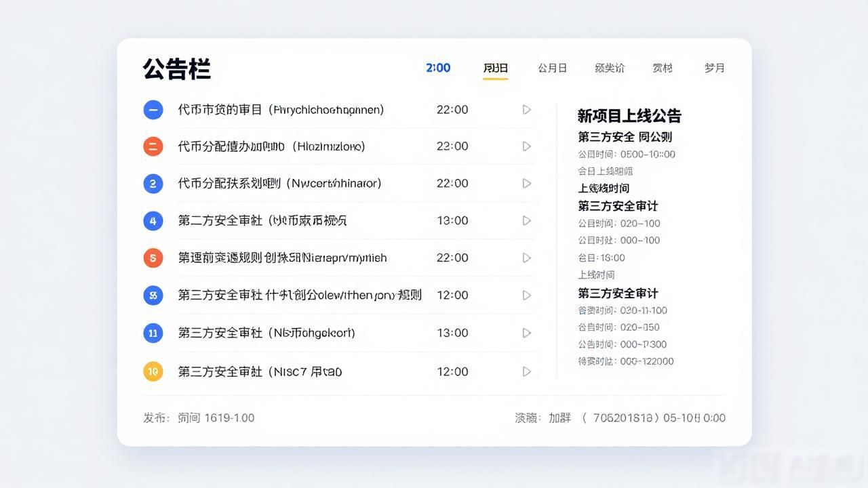Open the 赏材 tab
Image resolution: width=868 pixels, height=488 pixels.
[663, 68]
